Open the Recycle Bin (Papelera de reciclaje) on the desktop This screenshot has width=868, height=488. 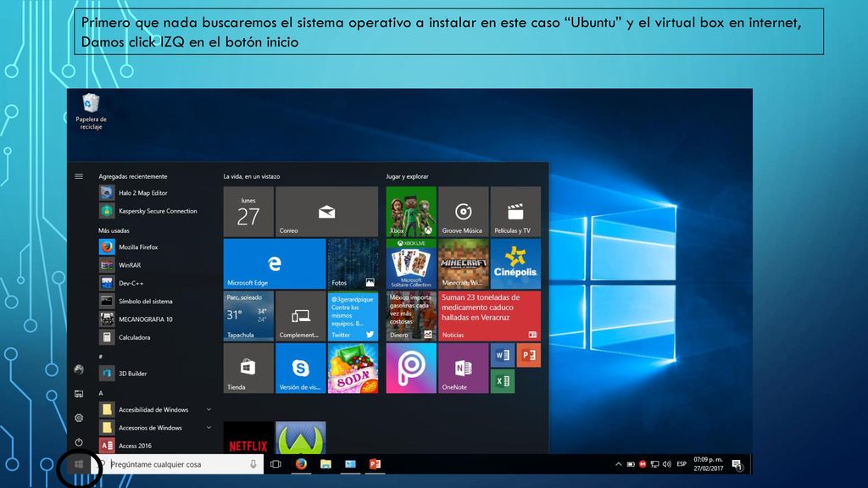click(91, 111)
